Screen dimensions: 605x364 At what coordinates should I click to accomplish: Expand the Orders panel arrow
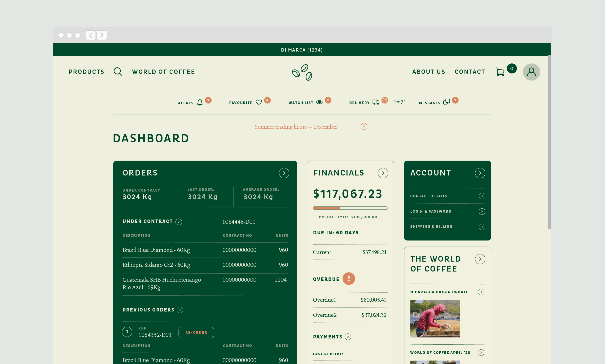pyautogui.click(x=284, y=173)
